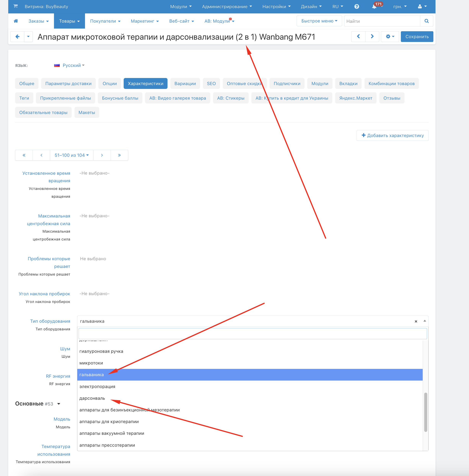This screenshot has height=476, width=469.
Task: Switch to the Общее tab
Action: click(x=27, y=84)
